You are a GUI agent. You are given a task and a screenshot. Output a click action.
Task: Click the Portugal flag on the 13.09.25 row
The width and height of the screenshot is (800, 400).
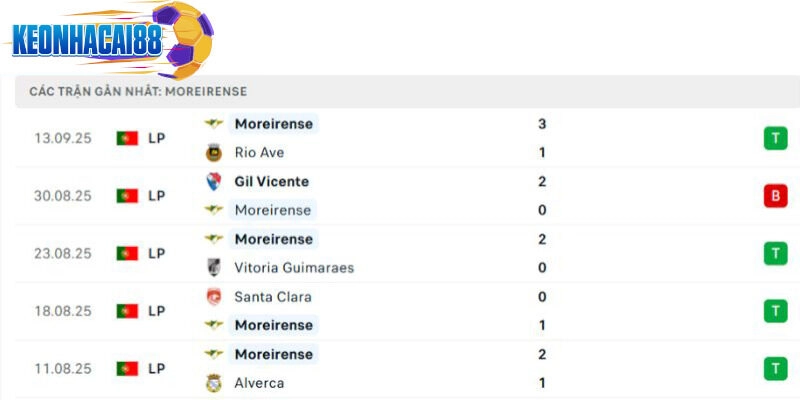(x=127, y=139)
